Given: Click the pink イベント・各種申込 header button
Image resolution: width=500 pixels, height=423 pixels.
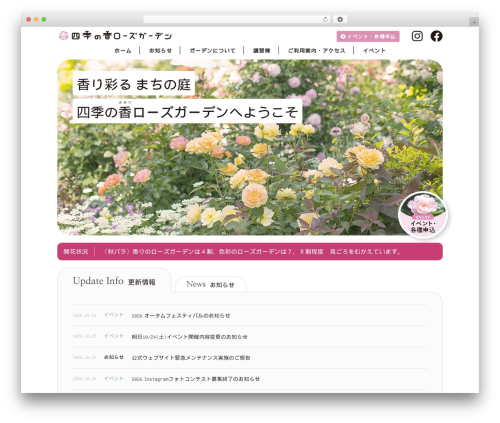Looking at the screenshot, I should (x=368, y=36).
